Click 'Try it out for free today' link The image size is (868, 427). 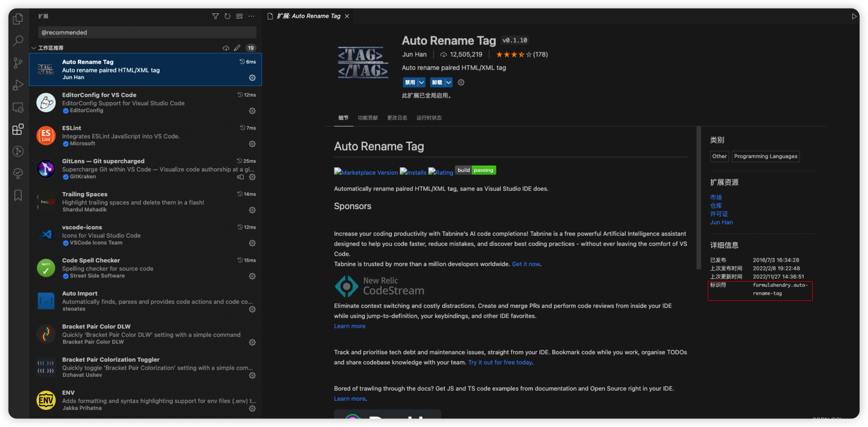point(500,362)
